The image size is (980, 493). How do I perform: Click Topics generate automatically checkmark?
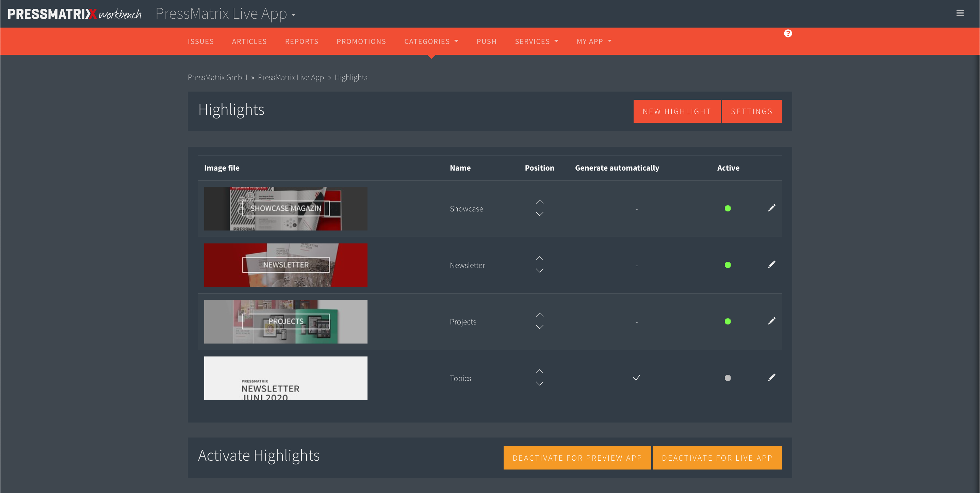pyautogui.click(x=636, y=378)
